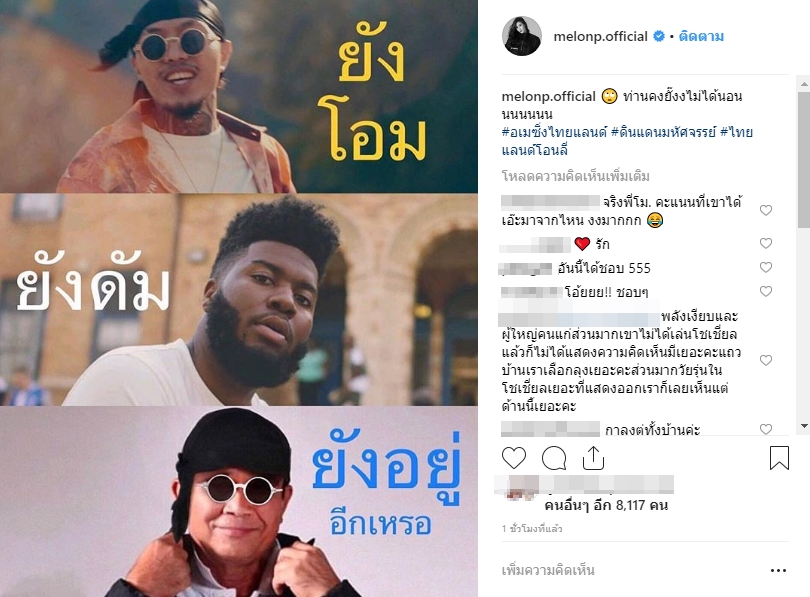Focus the เพิ่มความคิดเห็น comment field

[630, 571]
